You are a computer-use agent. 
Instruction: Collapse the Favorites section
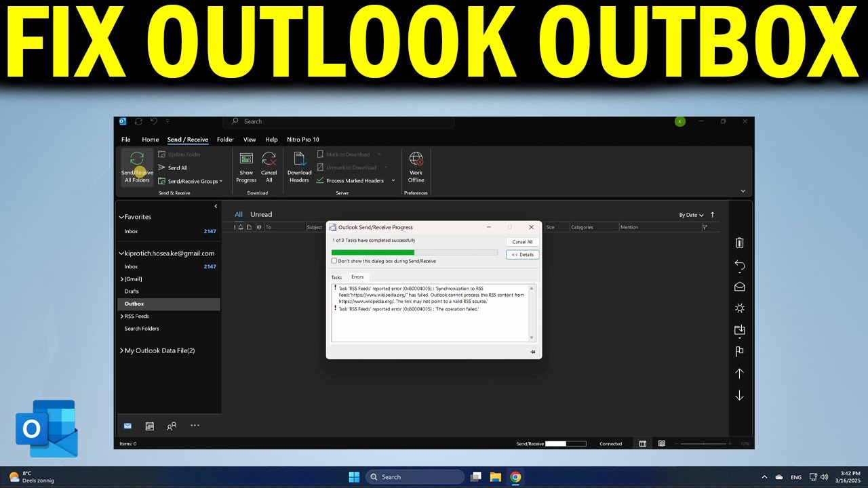(121, 217)
